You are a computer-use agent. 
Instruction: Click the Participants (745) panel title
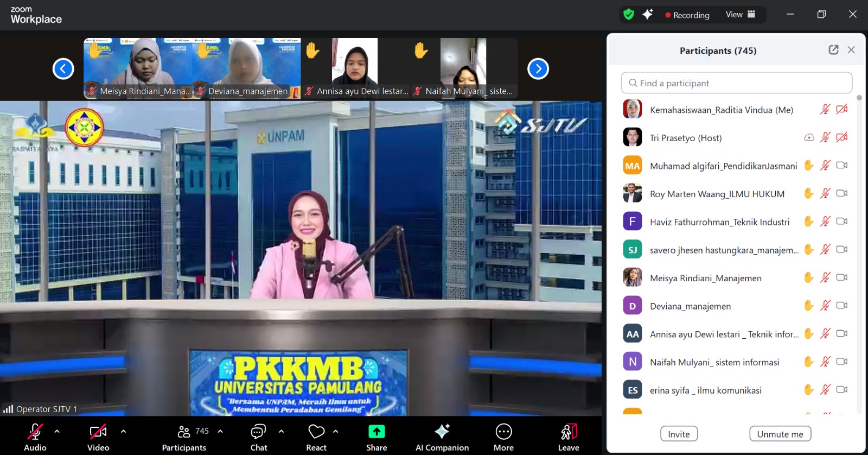pos(718,50)
